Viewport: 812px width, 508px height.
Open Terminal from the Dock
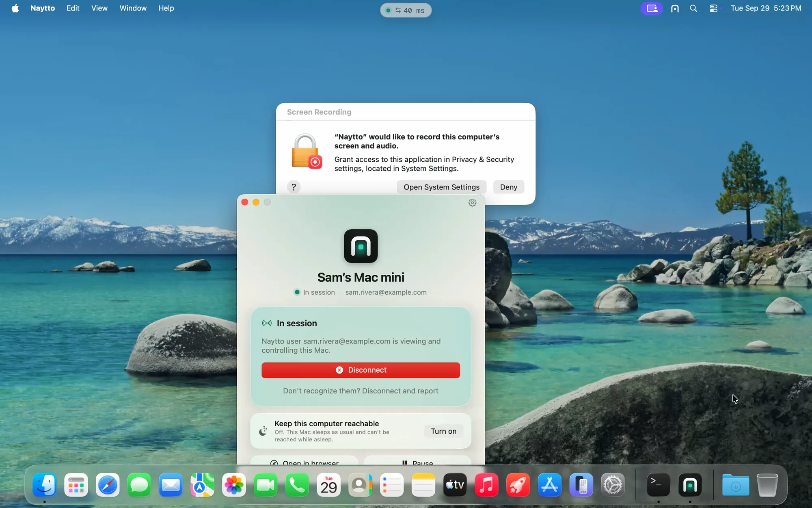click(658, 485)
